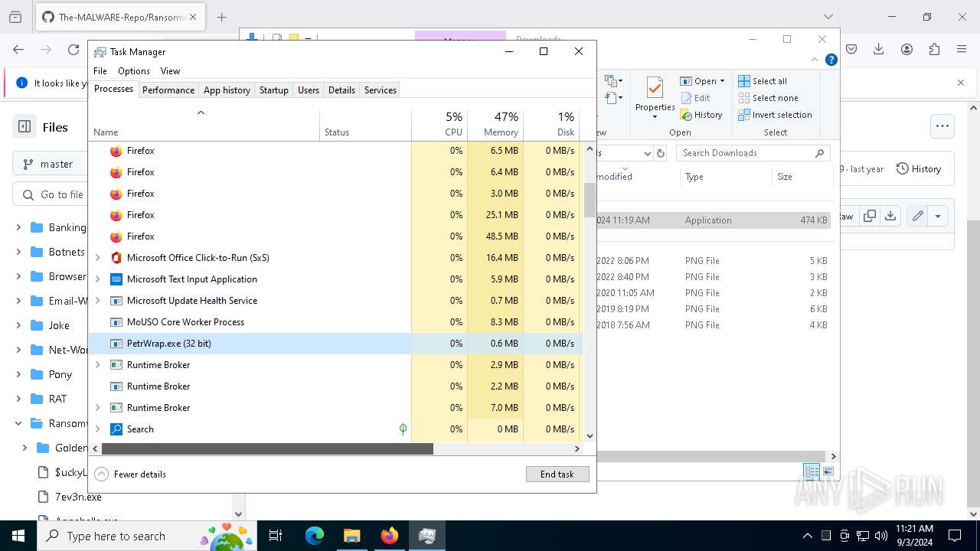Open File Explorer from taskbar

coord(351,536)
